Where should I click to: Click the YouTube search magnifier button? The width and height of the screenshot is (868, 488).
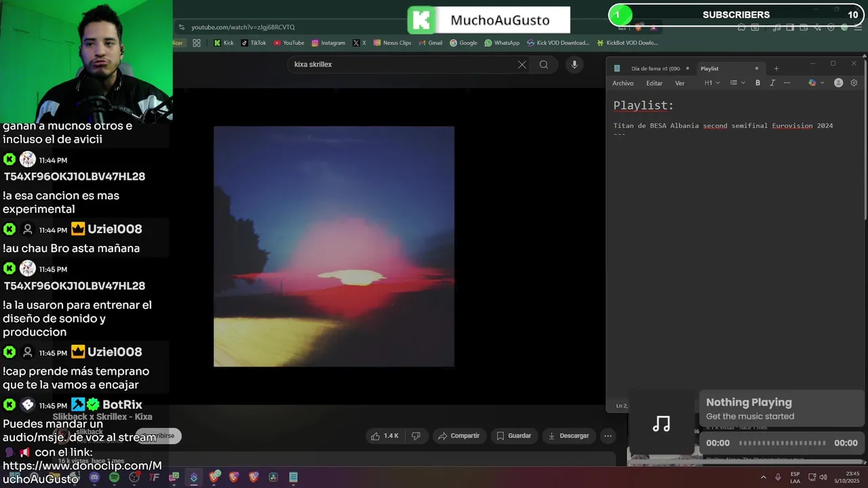click(x=544, y=64)
